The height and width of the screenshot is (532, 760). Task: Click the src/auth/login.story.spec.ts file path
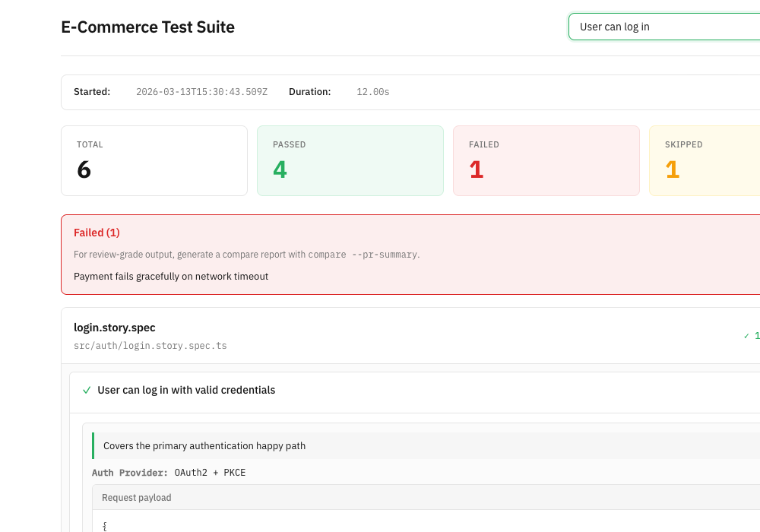(150, 345)
